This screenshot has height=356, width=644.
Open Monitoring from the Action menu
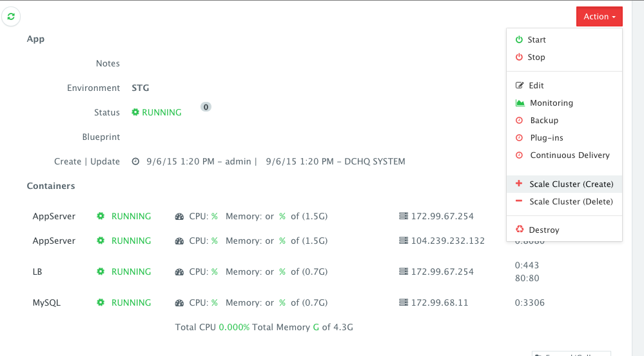point(551,103)
